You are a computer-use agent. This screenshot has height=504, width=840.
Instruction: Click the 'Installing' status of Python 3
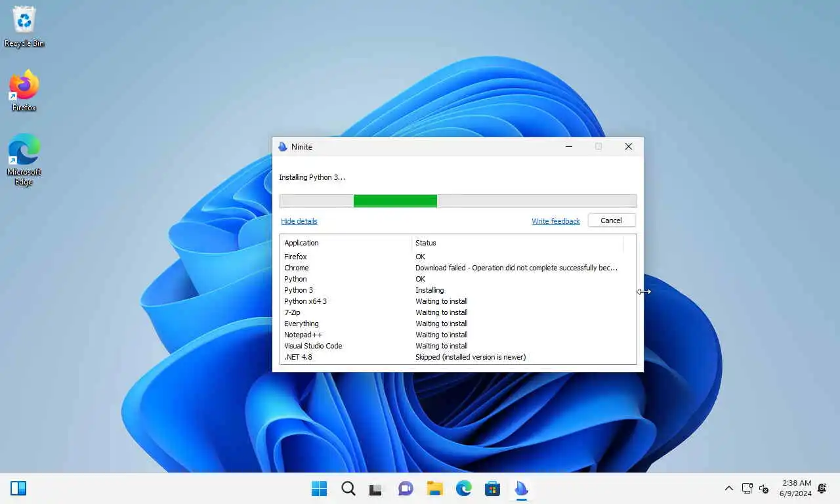pos(430,290)
